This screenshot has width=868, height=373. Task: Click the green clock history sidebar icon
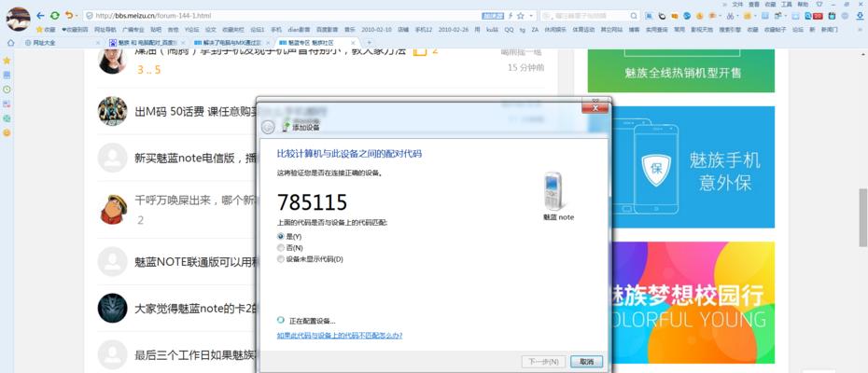pos(7,90)
